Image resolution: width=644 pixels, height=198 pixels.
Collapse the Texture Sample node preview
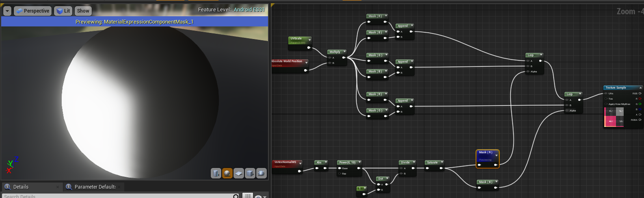641,87
